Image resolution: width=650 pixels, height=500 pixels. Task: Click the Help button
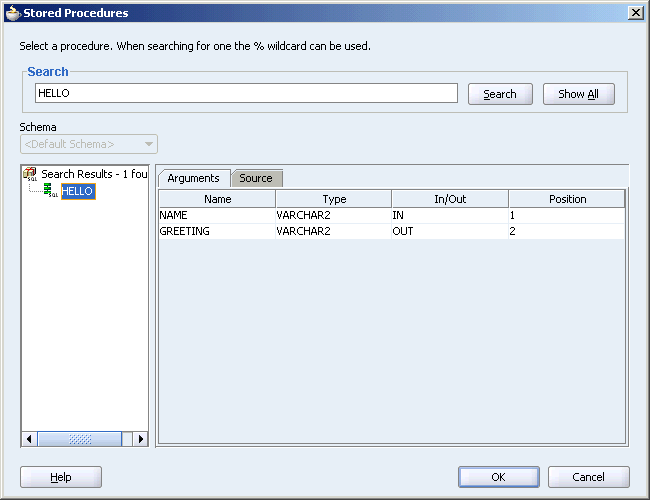61,477
